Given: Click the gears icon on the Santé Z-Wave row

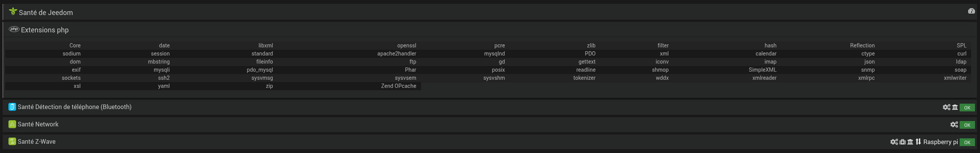Looking at the screenshot, I should (x=894, y=142).
